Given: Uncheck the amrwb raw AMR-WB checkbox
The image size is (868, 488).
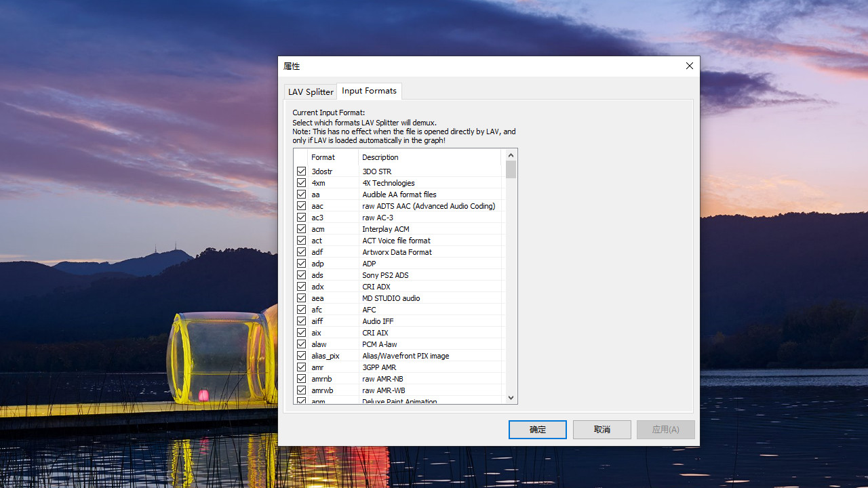Looking at the screenshot, I should [x=301, y=390].
